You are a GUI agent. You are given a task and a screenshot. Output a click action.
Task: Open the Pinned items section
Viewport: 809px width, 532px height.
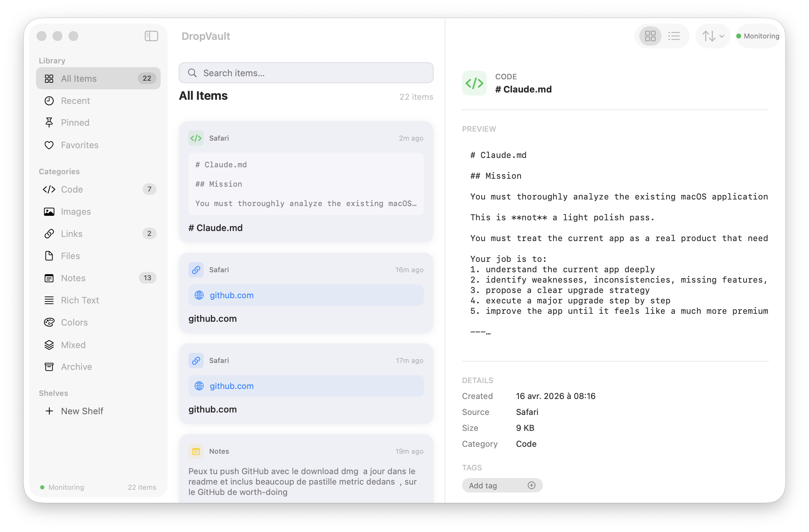tap(75, 123)
